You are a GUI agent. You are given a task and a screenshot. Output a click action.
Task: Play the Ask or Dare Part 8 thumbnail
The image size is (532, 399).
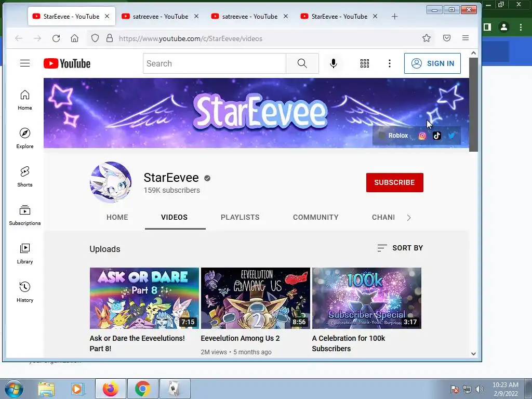144,298
